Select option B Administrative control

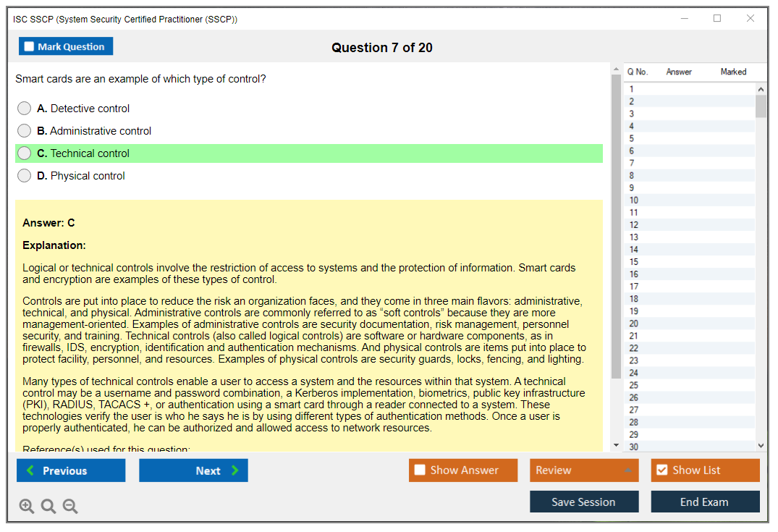[25, 131]
